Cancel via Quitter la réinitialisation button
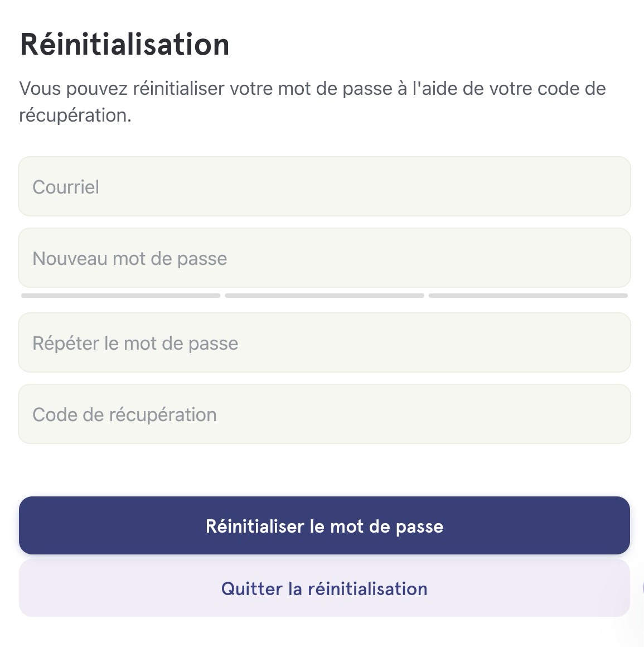This screenshot has width=644, height=647. pyautogui.click(x=325, y=588)
